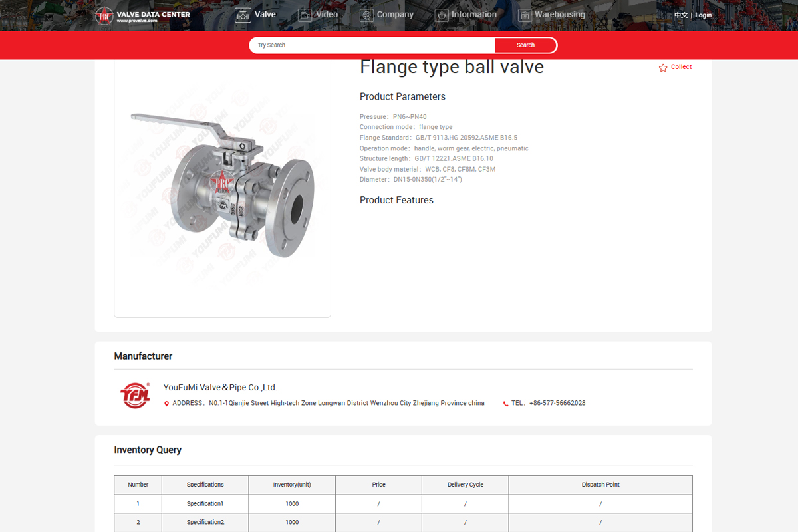Click the Company nav icon
Screen dimensions: 798x532
pyautogui.click(x=366, y=15)
